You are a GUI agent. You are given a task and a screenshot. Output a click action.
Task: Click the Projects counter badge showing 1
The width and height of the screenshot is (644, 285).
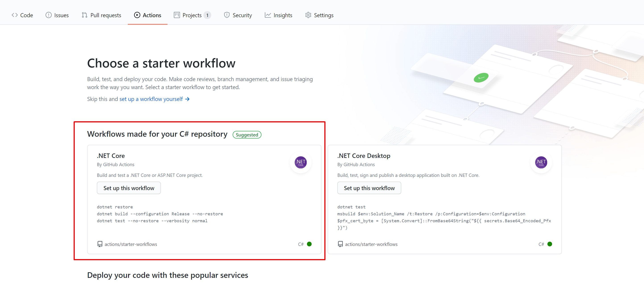[x=207, y=15]
